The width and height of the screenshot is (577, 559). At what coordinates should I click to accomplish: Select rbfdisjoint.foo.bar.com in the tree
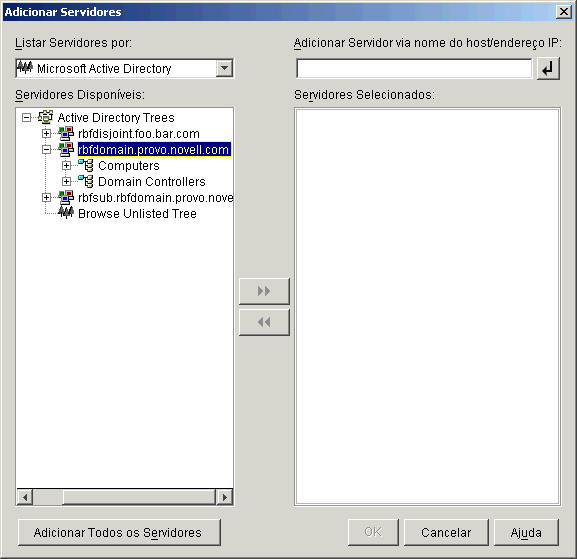click(x=139, y=134)
